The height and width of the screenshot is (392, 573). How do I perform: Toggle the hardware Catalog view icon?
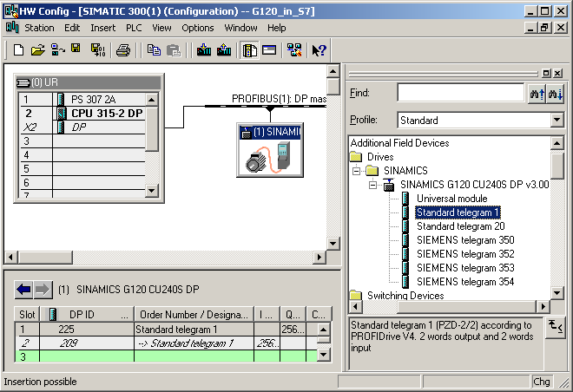point(249,50)
